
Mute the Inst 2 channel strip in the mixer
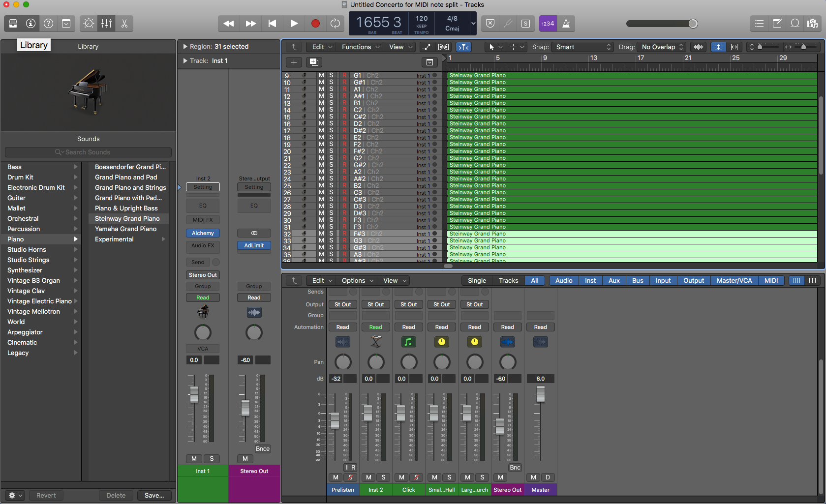coord(368,477)
